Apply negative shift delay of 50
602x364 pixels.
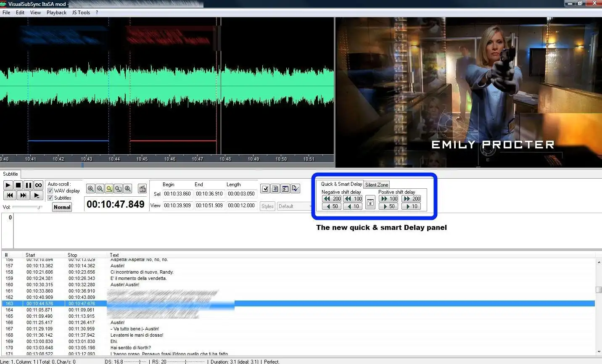pyautogui.click(x=332, y=206)
